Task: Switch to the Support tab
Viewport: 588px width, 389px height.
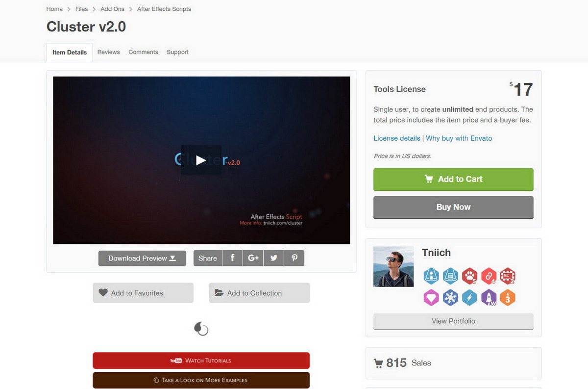Action: tap(177, 52)
